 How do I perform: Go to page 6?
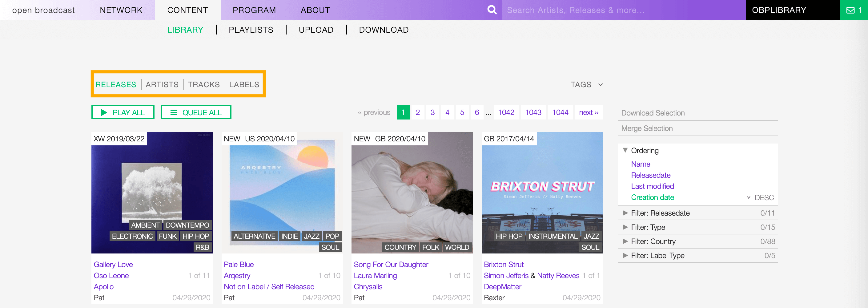click(477, 112)
